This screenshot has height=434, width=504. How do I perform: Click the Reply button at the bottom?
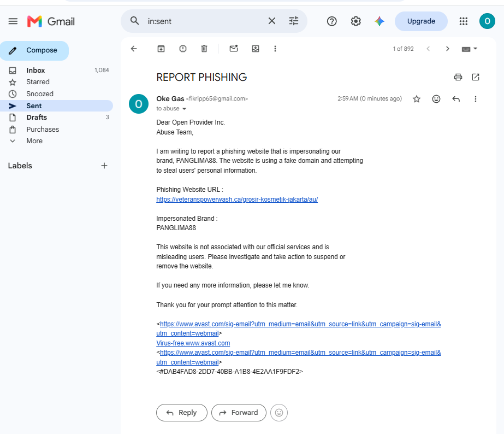[x=182, y=413]
